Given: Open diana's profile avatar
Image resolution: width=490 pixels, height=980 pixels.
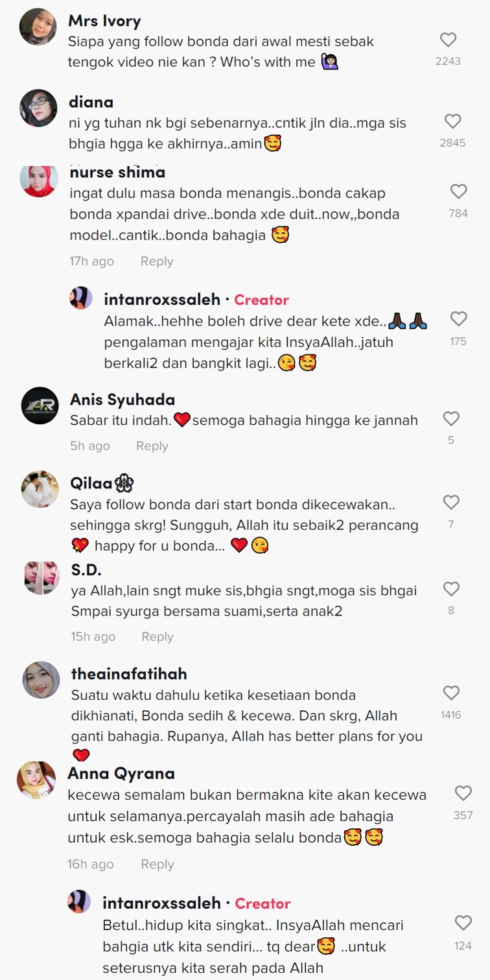Looking at the screenshot, I should tap(39, 108).
